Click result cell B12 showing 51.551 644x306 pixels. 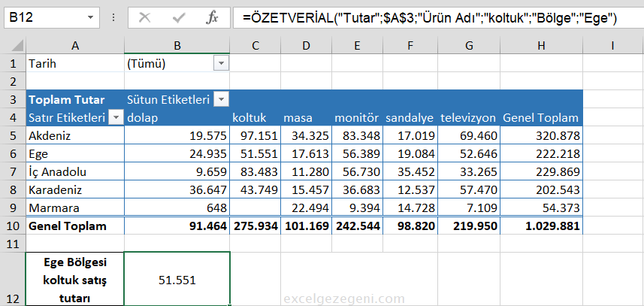(177, 279)
